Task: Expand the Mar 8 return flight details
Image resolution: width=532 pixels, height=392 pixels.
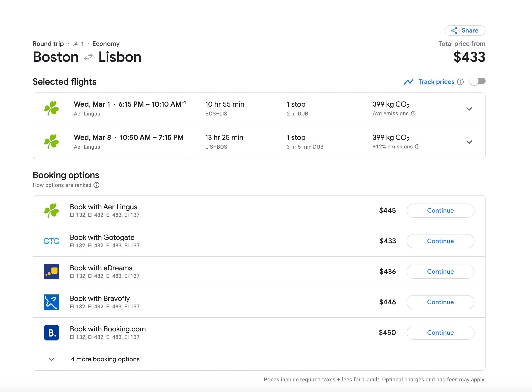Action: point(469,142)
